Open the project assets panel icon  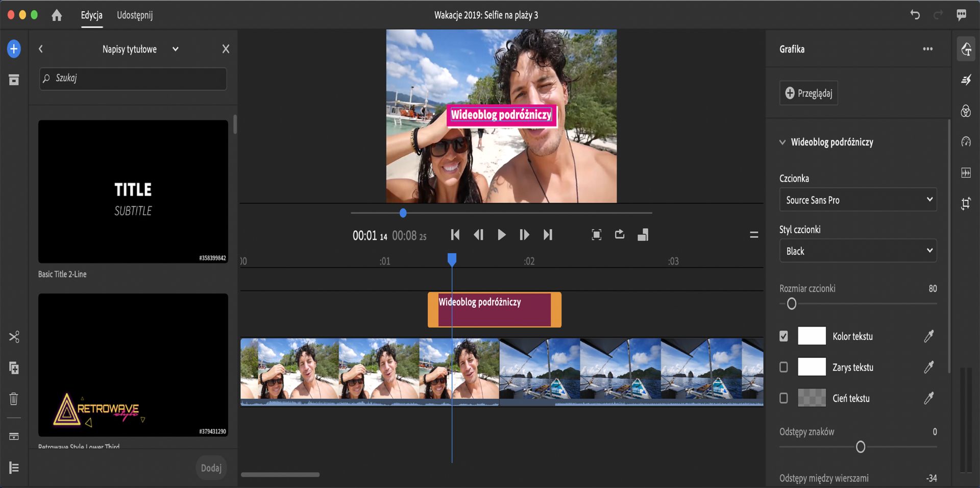14,80
